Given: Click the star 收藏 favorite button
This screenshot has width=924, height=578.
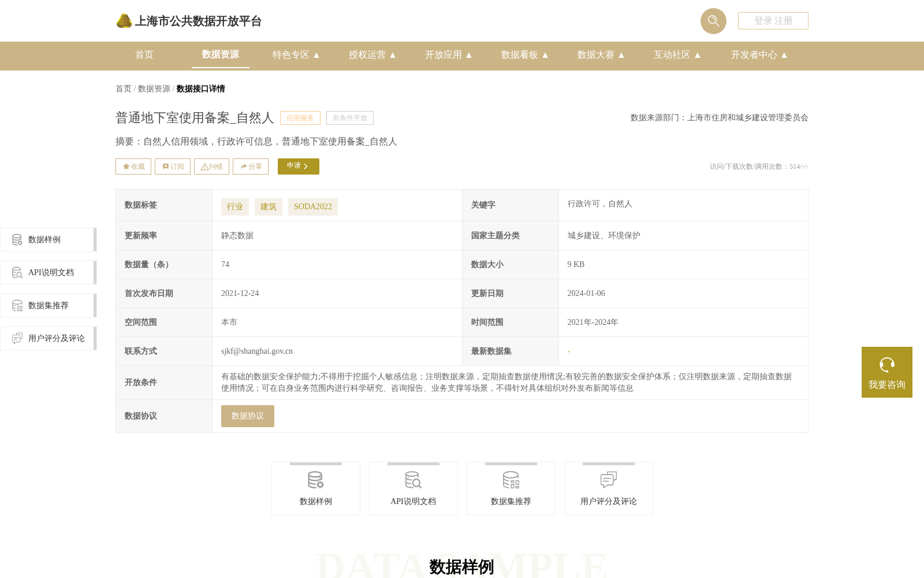Looking at the screenshot, I should tap(133, 166).
